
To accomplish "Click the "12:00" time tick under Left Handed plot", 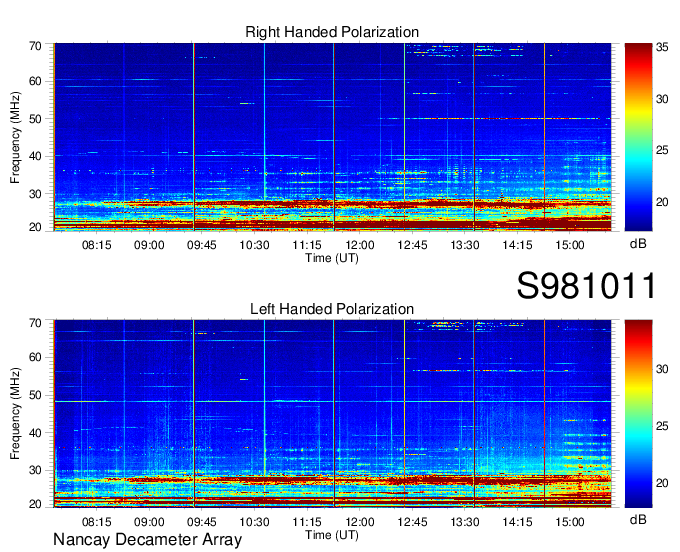I will [x=360, y=522].
